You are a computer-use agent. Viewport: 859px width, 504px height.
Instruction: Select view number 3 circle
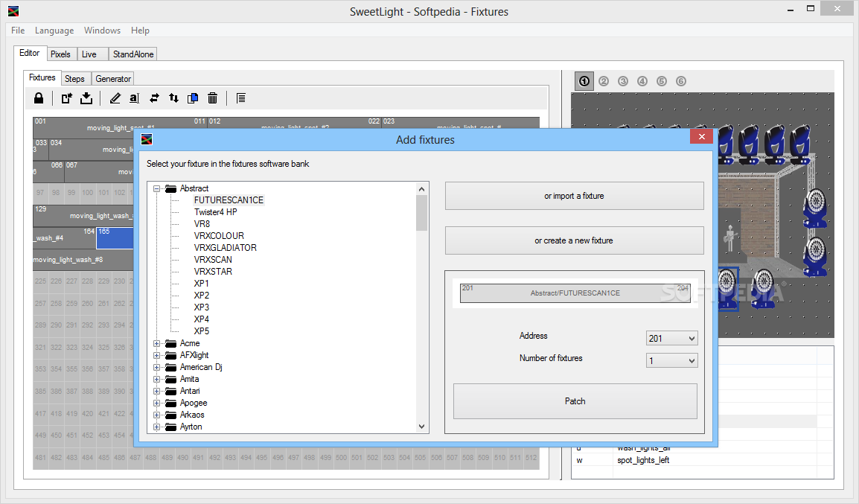623,81
